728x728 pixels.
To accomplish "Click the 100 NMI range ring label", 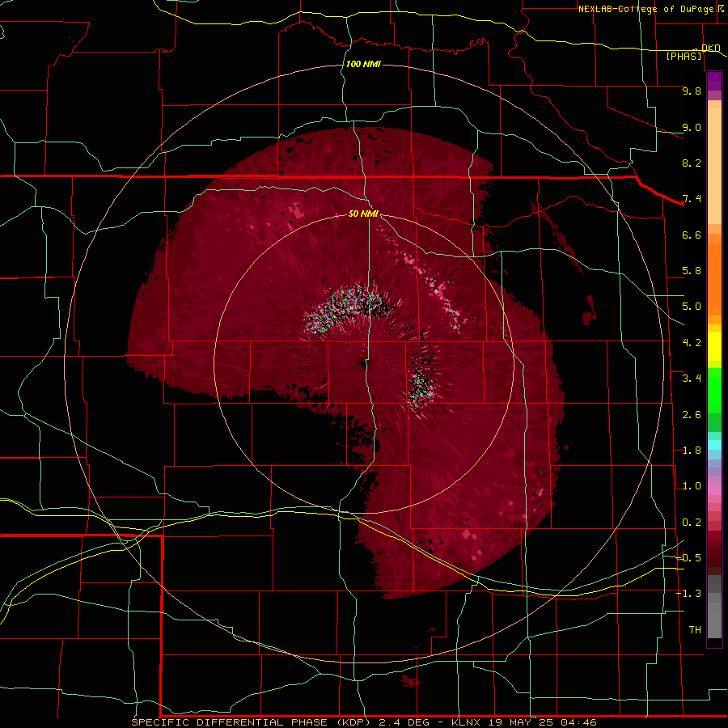I will (x=363, y=64).
